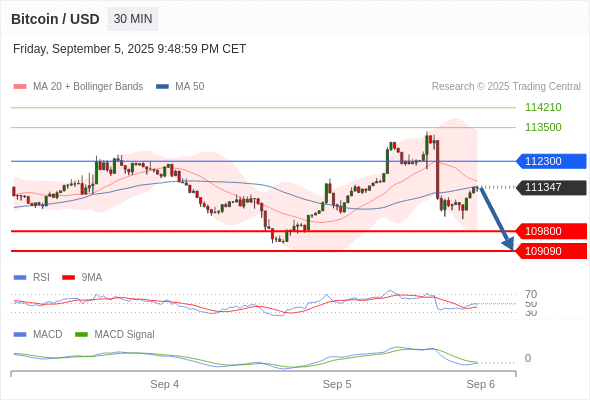The image size is (590, 400).
Task: Click the blue downward forecast arrow head
Action: [508, 243]
